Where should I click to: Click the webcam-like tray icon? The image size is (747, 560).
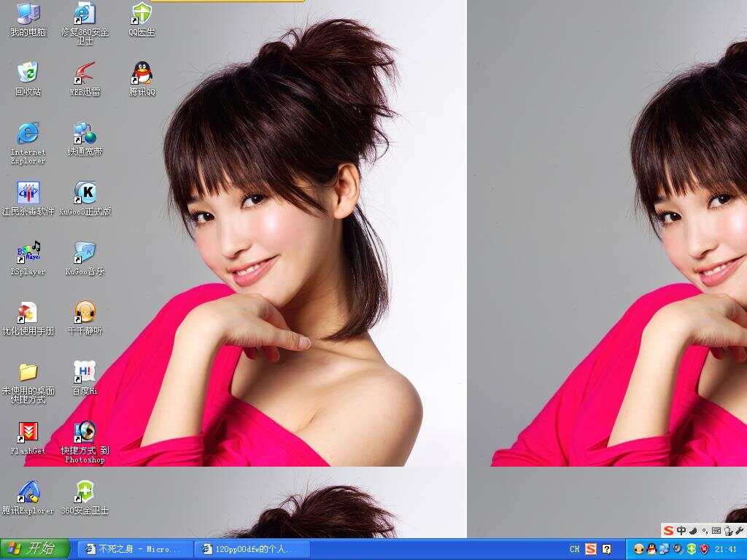tap(678, 549)
